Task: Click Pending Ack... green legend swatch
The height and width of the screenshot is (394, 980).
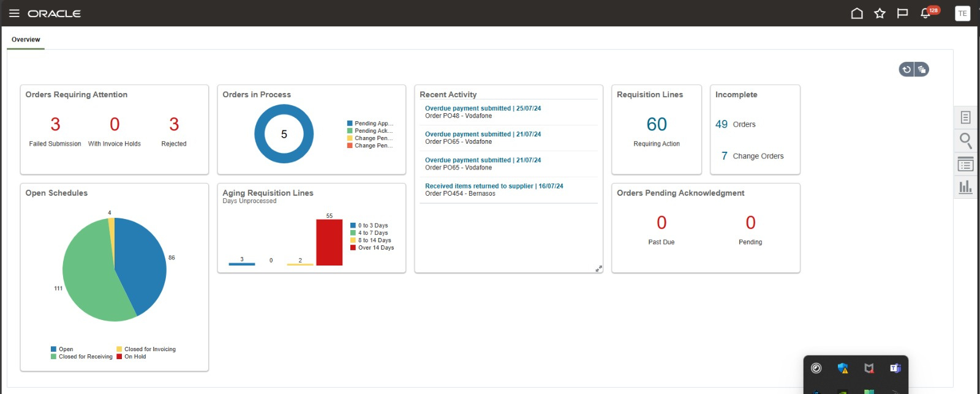Action: tap(350, 131)
